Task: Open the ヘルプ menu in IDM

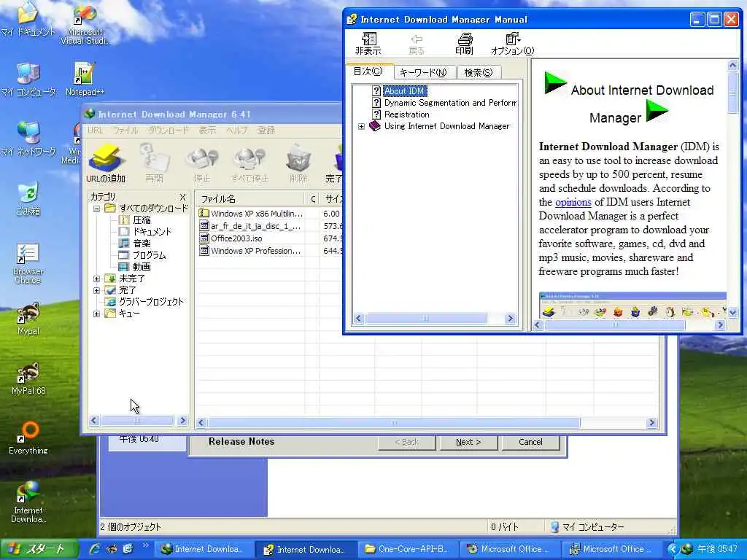Action: [x=237, y=131]
